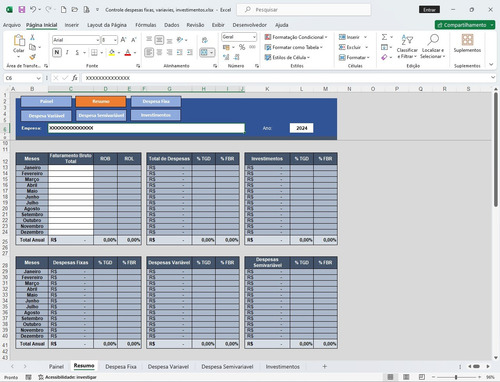The image size is (500, 382).
Task: Open the font size dropdown
Action: [x=115, y=40]
